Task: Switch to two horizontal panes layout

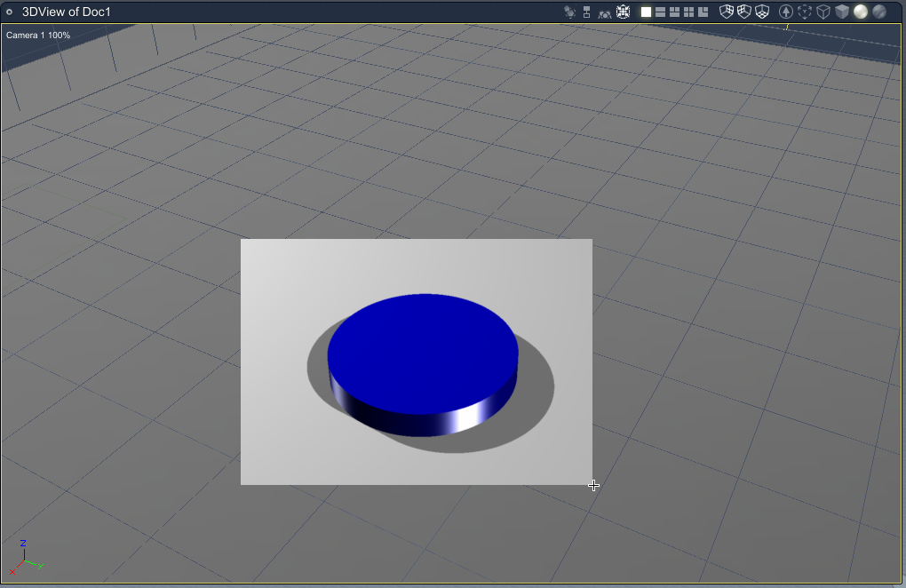Action: pos(660,12)
